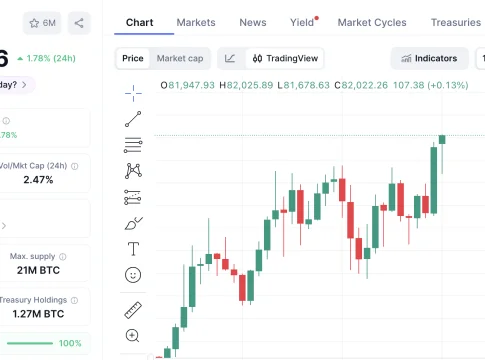Viewport: 485px width, 360px height.
Task: Switch to simple line chart mode
Action: 230,58
